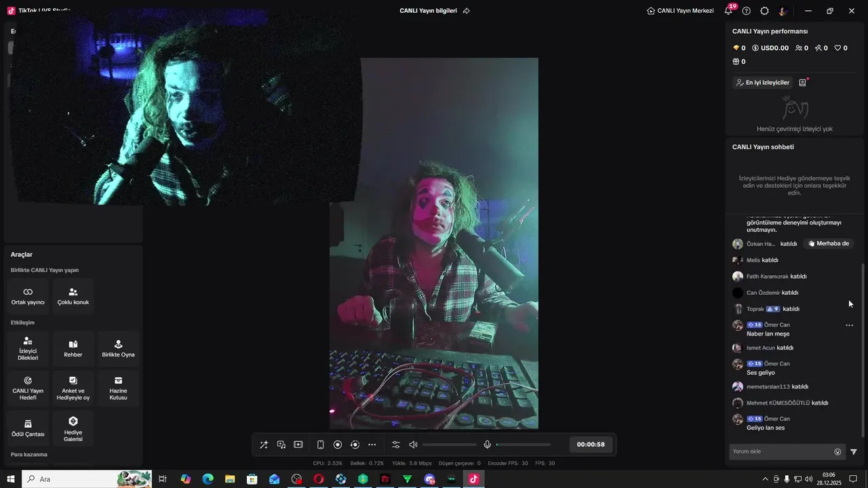Open the magic wand effects tool
The image size is (868, 488).
(264, 445)
